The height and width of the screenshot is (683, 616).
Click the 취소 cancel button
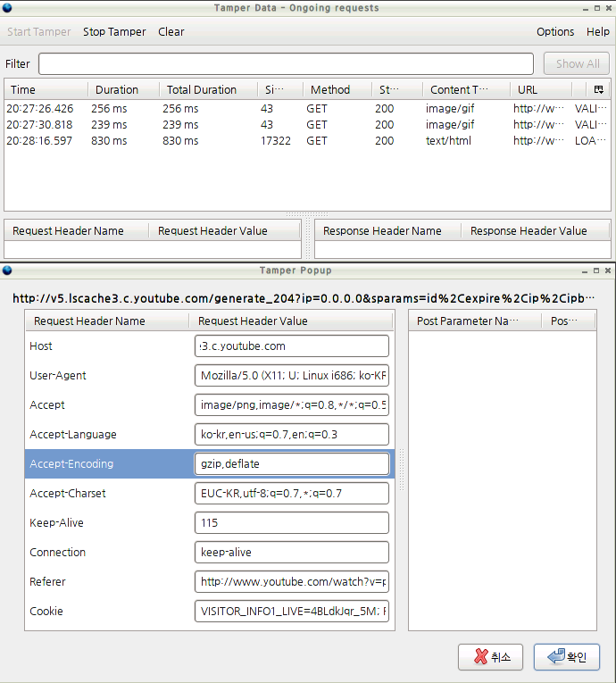click(x=490, y=656)
